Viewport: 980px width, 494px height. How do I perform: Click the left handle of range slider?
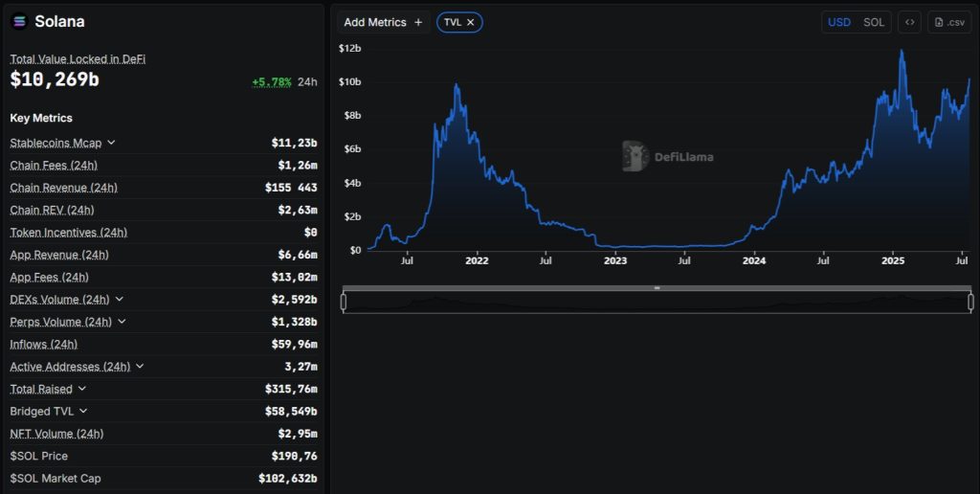344,302
